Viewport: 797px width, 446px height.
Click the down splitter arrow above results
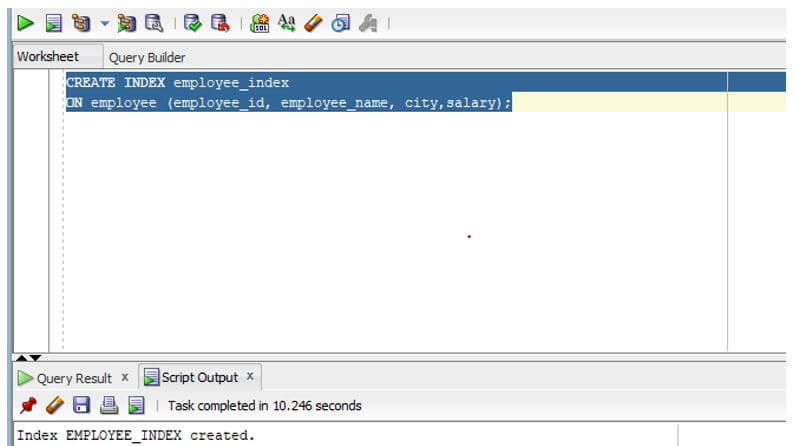35,358
